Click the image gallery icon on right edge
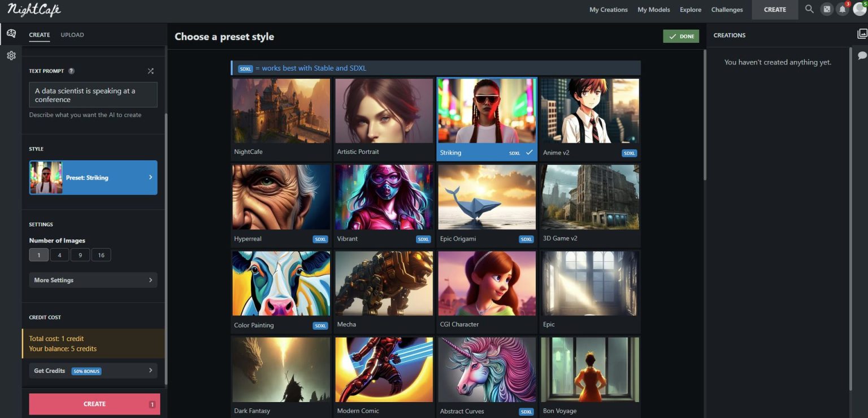 click(862, 35)
